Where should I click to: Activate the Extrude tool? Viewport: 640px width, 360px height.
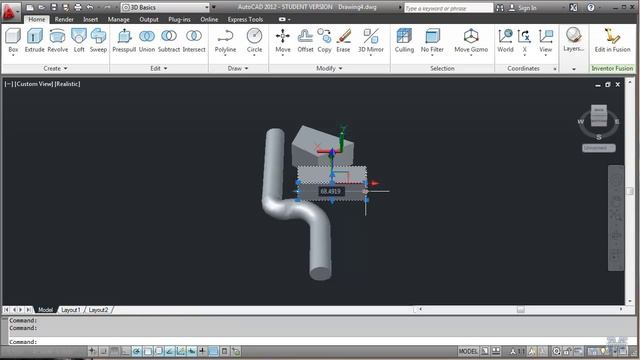tap(35, 41)
